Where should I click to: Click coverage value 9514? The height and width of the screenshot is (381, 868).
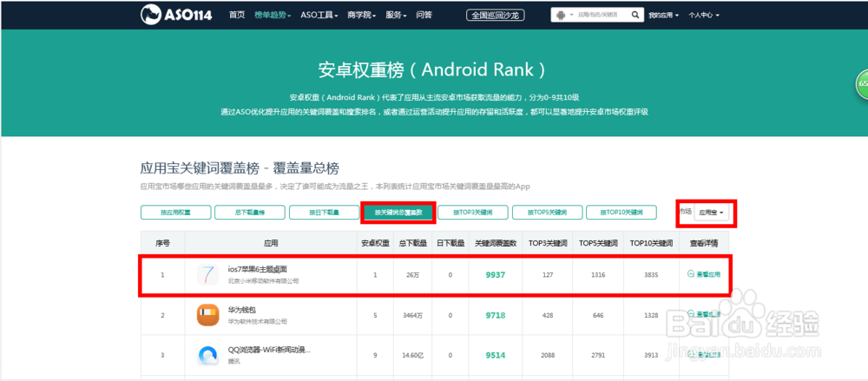[x=496, y=356]
